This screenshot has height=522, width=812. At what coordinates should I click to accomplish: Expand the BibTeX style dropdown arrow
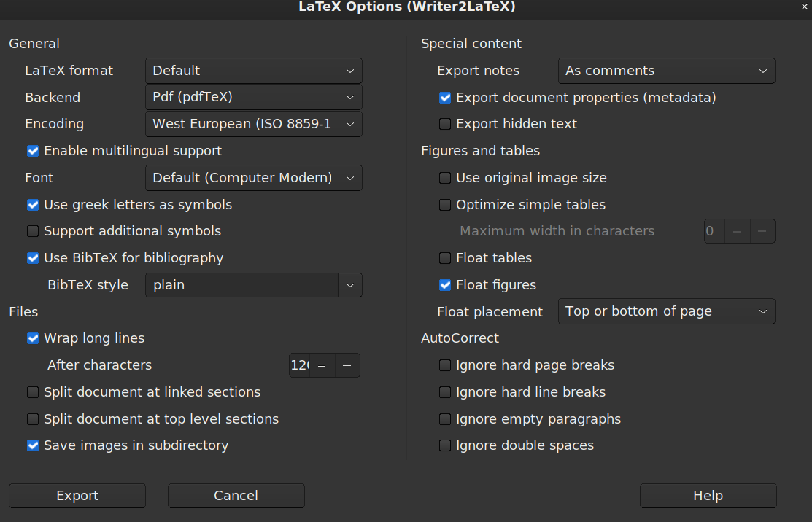350,285
